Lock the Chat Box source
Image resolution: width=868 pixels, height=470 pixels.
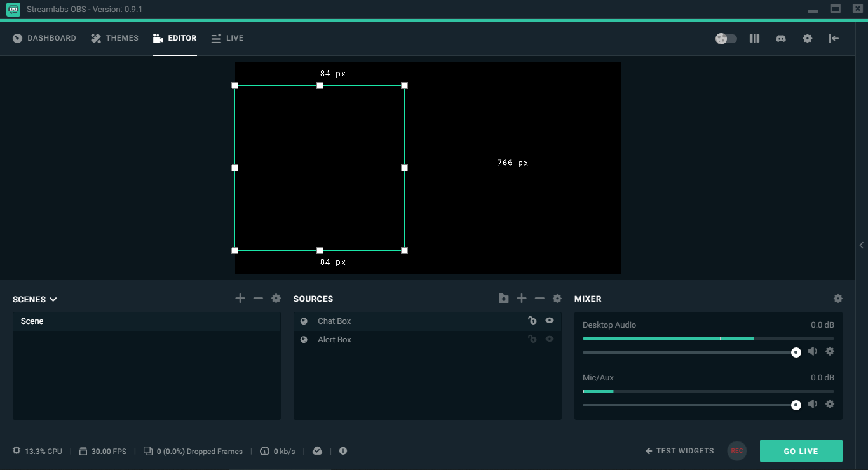click(x=532, y=321)
